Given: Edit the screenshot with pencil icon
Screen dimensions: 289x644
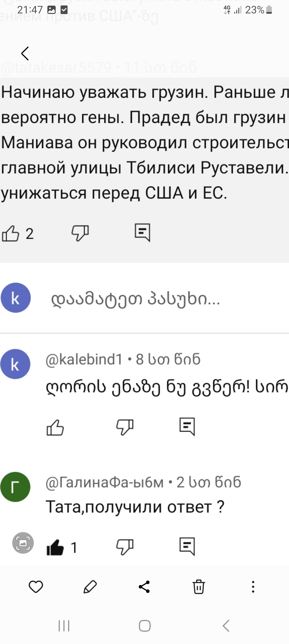Looking at the screenshot, I should coord(90,587).
